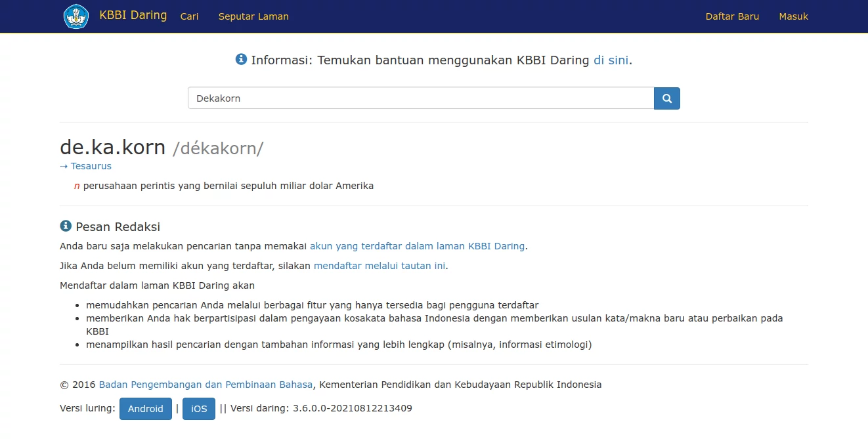
Task: Focus the search field containing Dekakorn
Action: (x=421, y=98)
